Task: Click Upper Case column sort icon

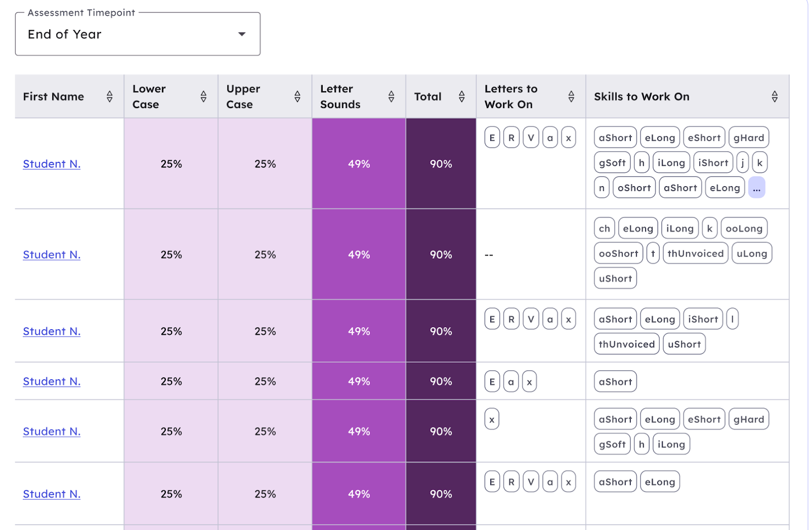Action: point(297,96)
